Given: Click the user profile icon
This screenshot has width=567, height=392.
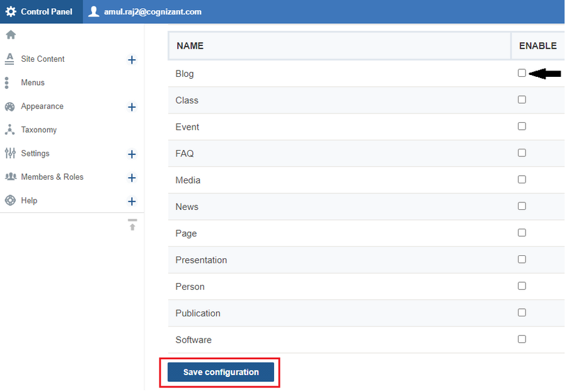Looking at the screenshot, I should [x=94, y=11].
